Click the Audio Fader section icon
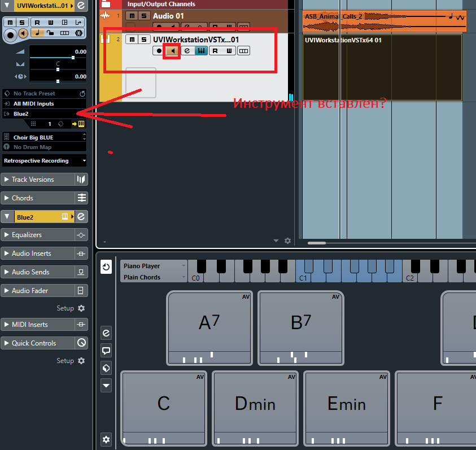Viewport: 476px width, 450px height. [x=81, y=291]
